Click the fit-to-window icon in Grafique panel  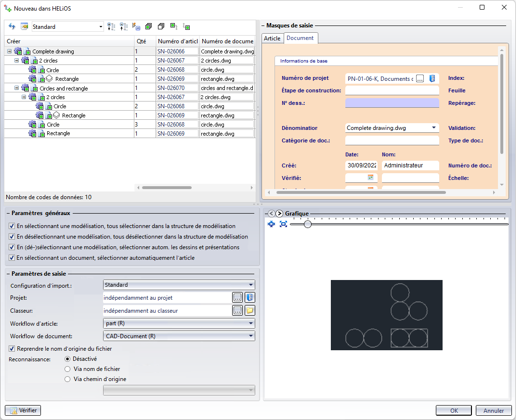tap(283, 224)
